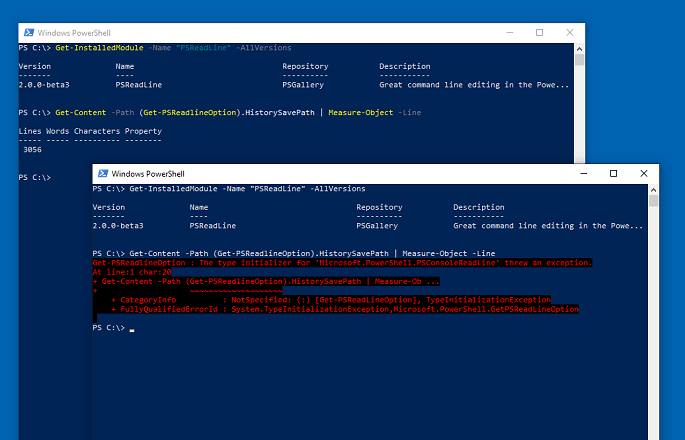The image size is (685, 440).
Task: Close the back Windows PowerShell window
Action: coord(570,33)
